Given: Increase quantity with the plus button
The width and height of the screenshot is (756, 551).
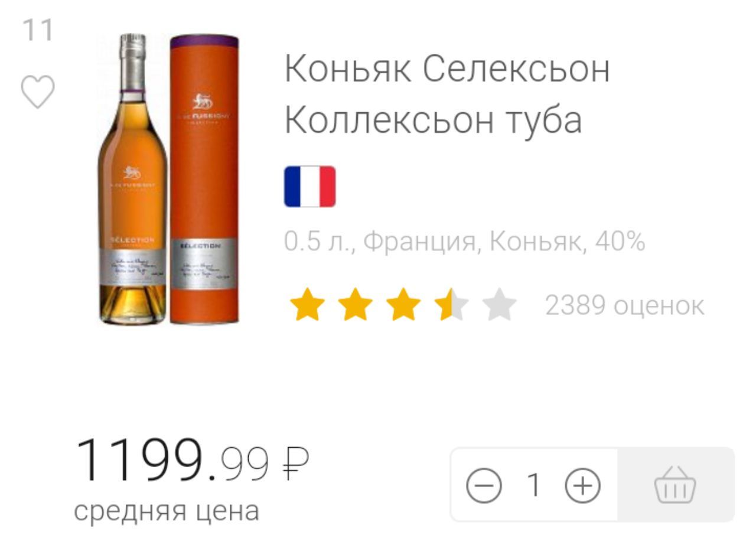Looking at the screenshot, I should [582, 485].
